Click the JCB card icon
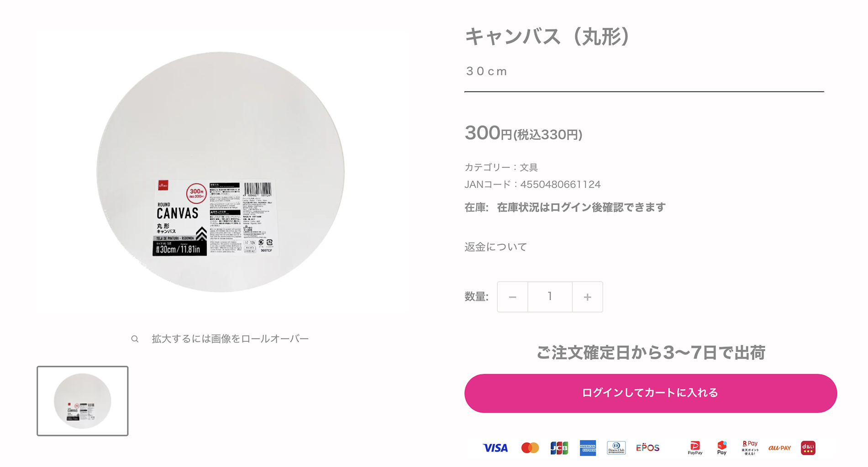The height and width of the screenshot is (467, 868). click(x=559, y=448)
